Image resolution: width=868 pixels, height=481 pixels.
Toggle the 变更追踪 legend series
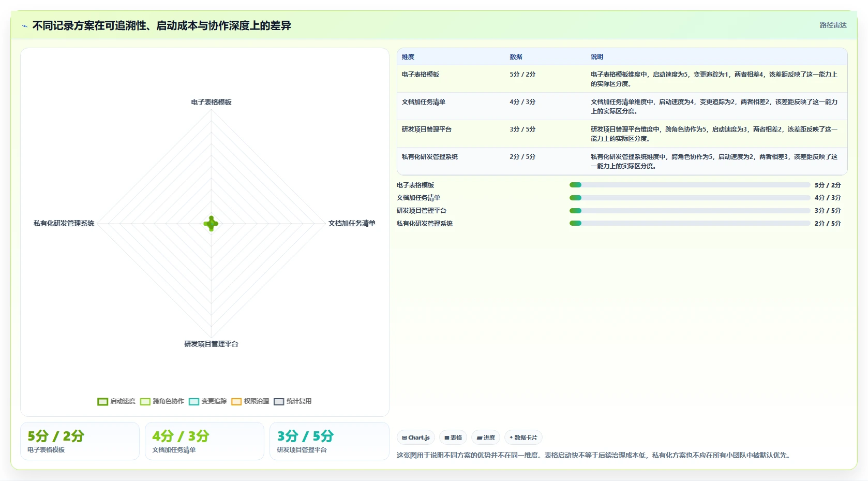click(x=208, y=401)
